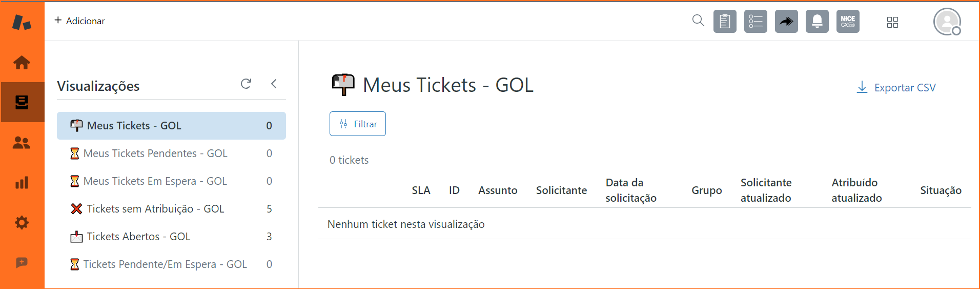
Task: Refresh the Visualizações list
Action: pos(246,84)
